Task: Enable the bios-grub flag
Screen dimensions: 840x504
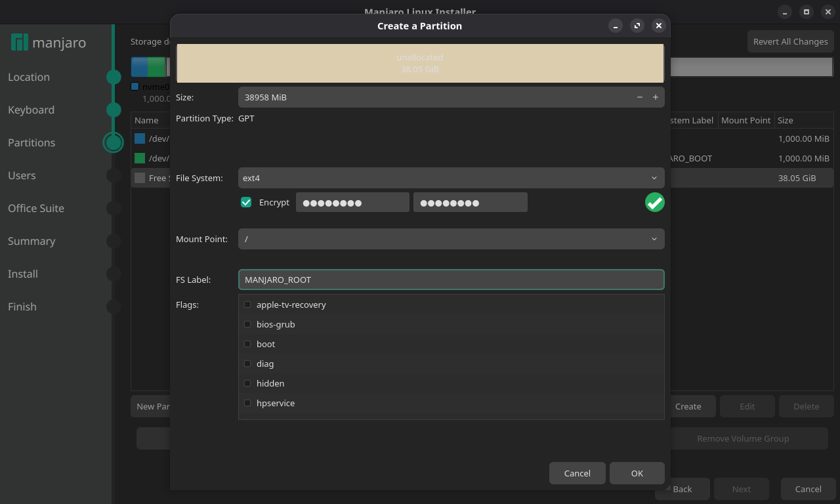Action: pyautogui.click(x=247, y=324)
